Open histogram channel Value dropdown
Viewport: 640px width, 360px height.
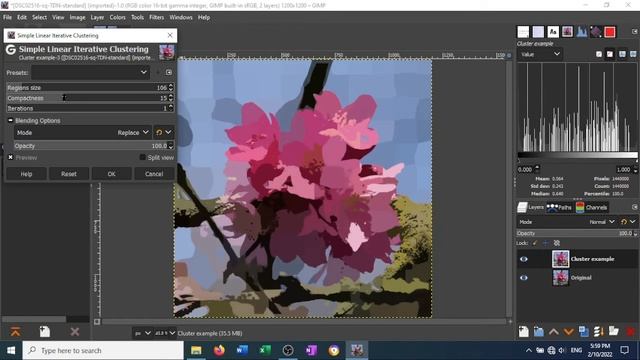540,54
